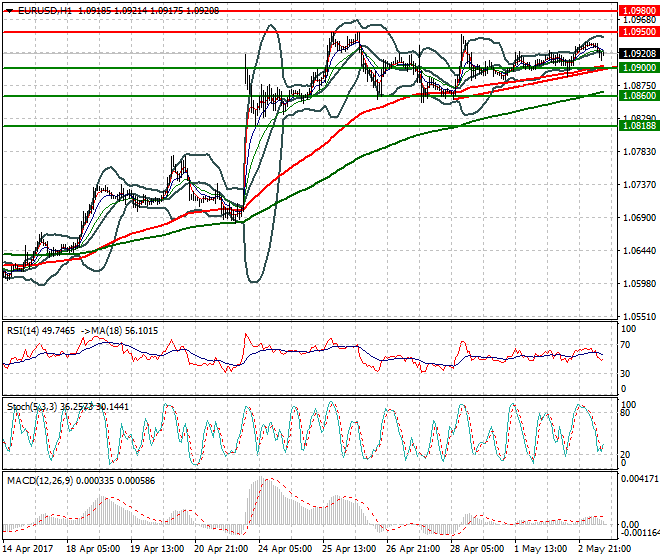Click the 1.08750 price axis value

(x=639, y=85)
